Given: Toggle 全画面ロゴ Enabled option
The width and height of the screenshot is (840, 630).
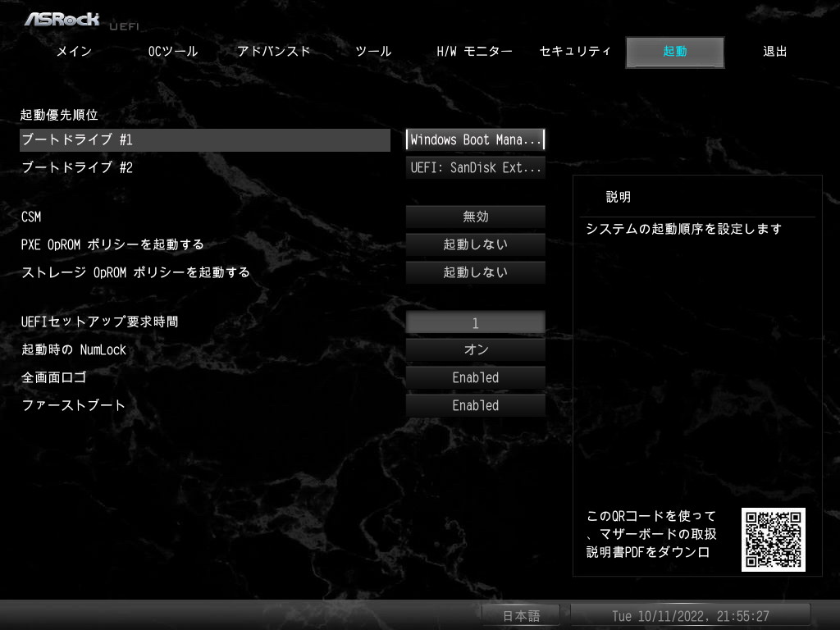Looking at the screenshot, I should pos(475,377).
